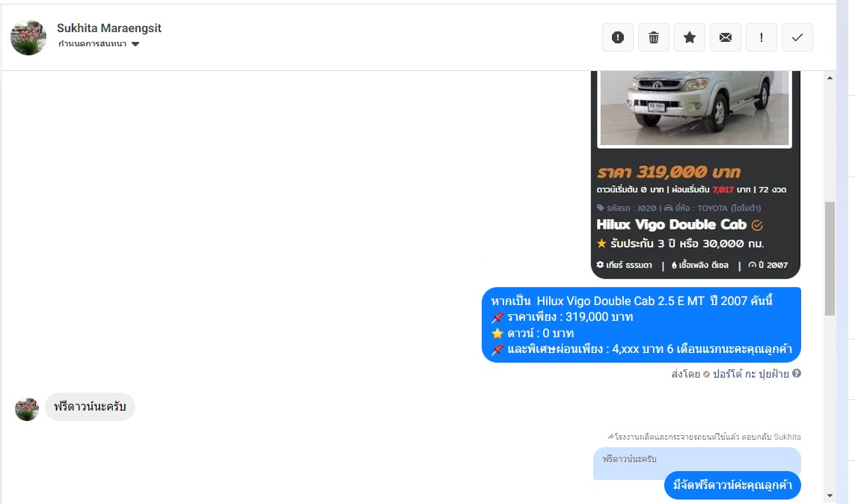Mark conversation done with the checkmark icon
The image size is (855, 504).
pyautogui.click(x=797, y=37)
